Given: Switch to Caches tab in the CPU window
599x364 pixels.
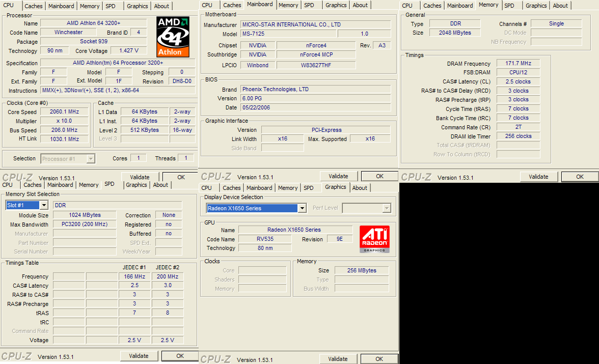Looking at the screenshot, I should 34,6.
